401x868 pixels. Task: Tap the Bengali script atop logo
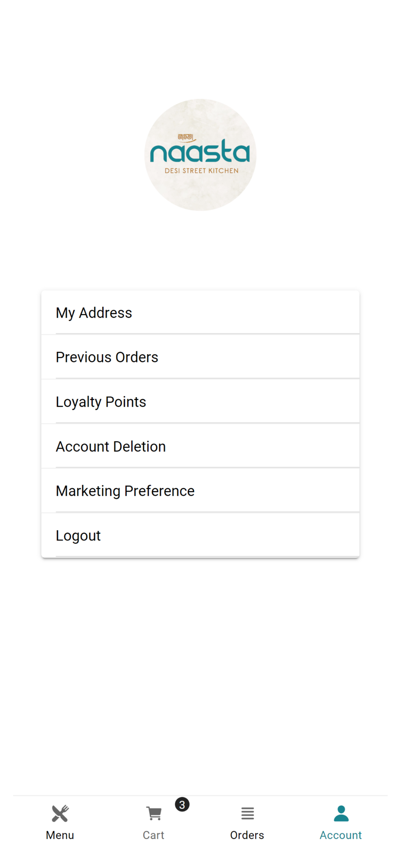(x=186, y=138)
